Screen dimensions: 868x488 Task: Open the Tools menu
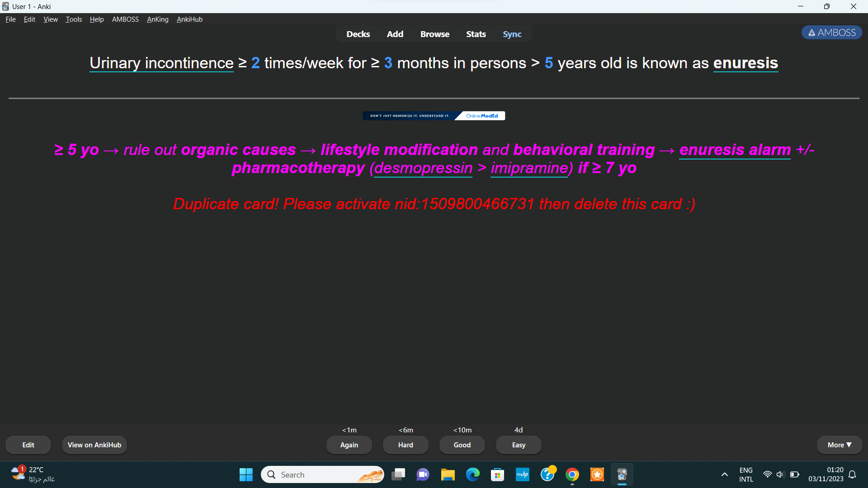click(x=74, y=19)
